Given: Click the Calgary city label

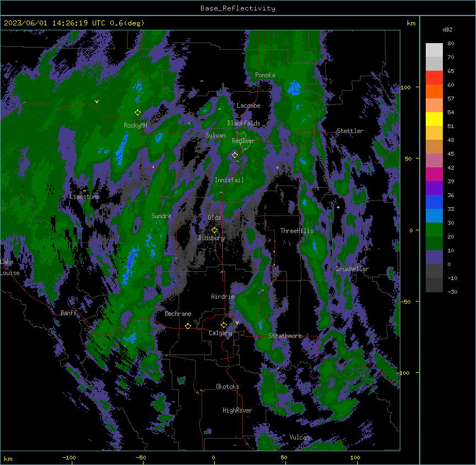Looking at the screenshot, I should (220, 333).
